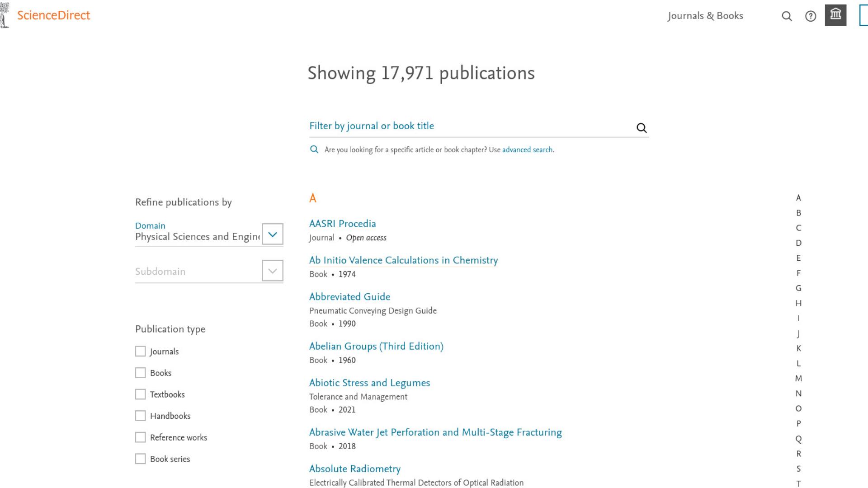Jump to letter O in index
Screen dimensions: 868x488
click(798, 409)
